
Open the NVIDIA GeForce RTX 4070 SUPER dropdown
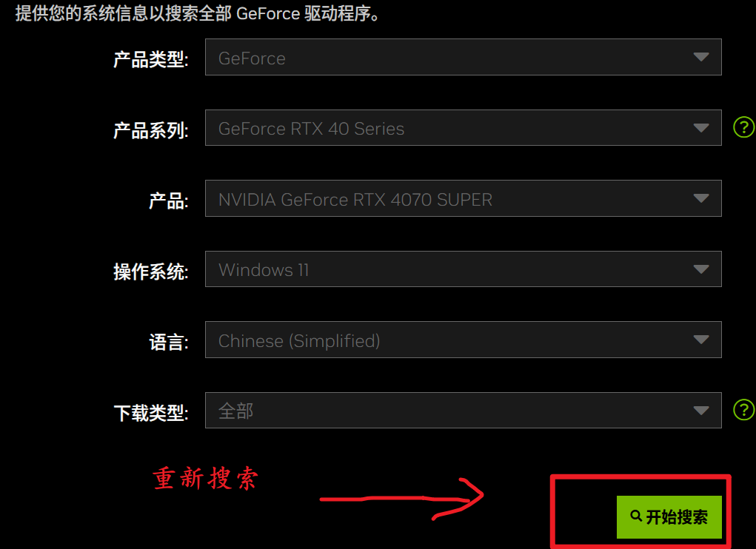pyautogui.click(x=464, y=198)
